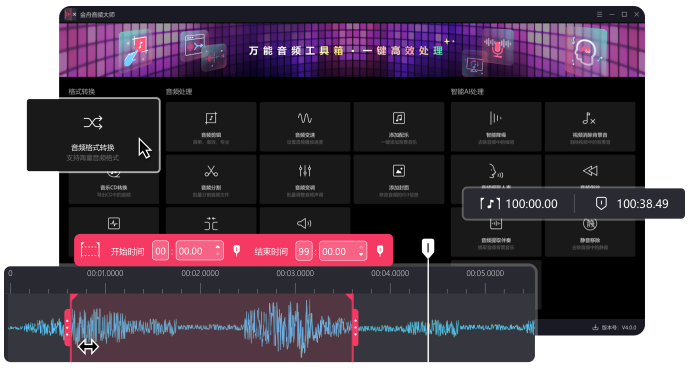Set start marker pin beside 开始时间
Viewport: 688px width, 372px height.
(236, 251)
